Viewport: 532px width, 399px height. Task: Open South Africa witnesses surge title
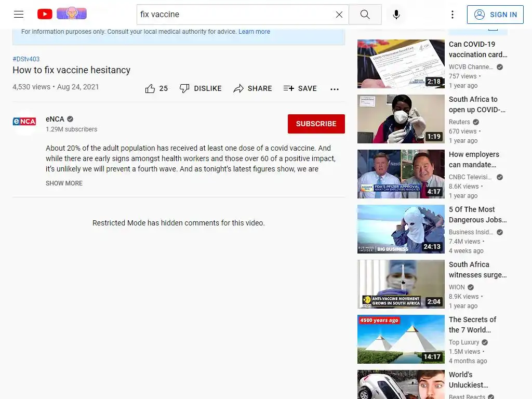[x=478, y=270]
